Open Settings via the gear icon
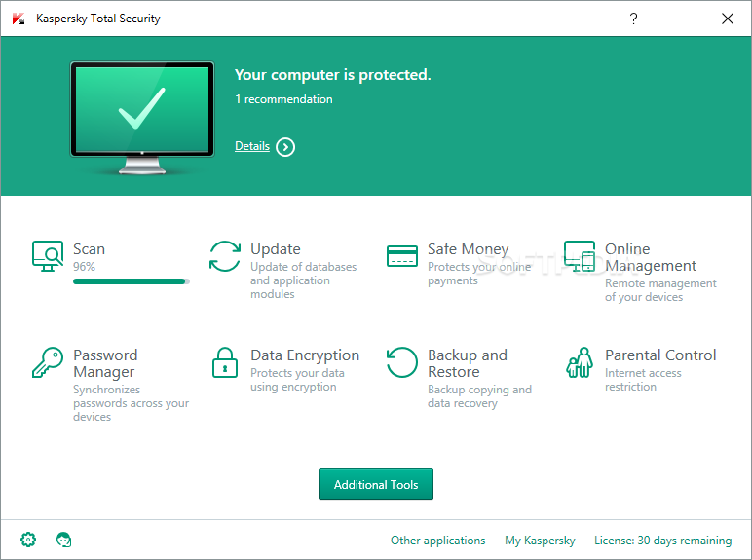This screenshot has width=752, height=560. 28,540
